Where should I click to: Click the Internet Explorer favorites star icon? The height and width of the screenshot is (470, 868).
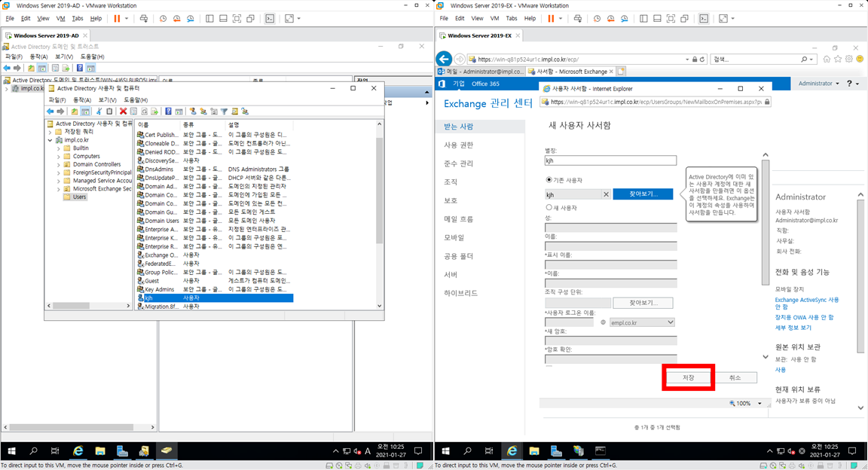[x=838, y=59]
